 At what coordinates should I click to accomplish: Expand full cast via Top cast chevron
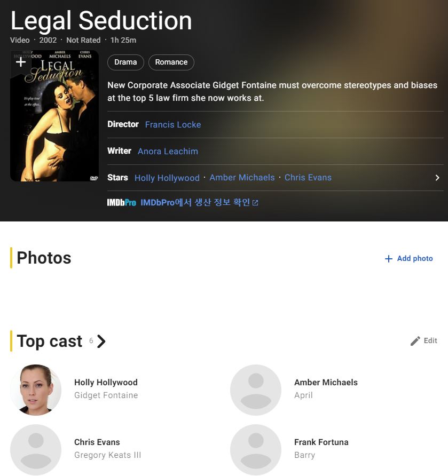(101, 341)
